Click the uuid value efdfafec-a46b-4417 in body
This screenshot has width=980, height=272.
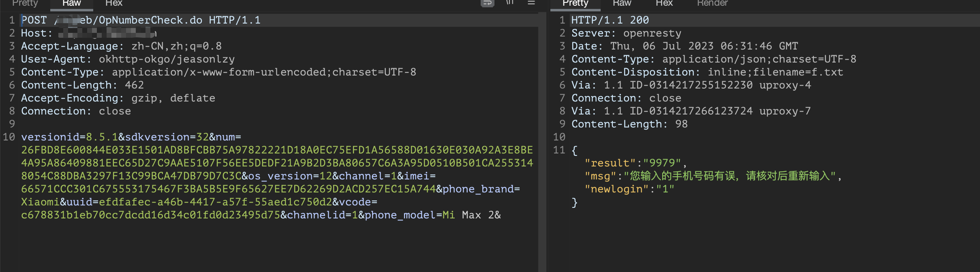[216, 202]
